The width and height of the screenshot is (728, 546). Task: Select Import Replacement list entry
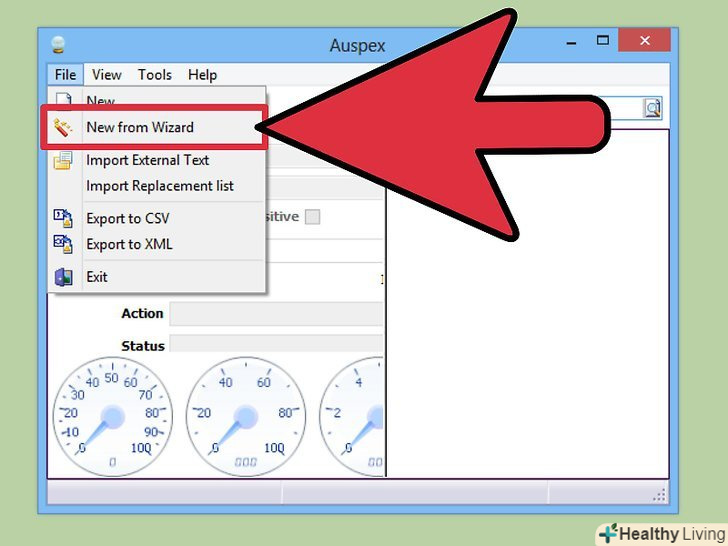(156, 186)
